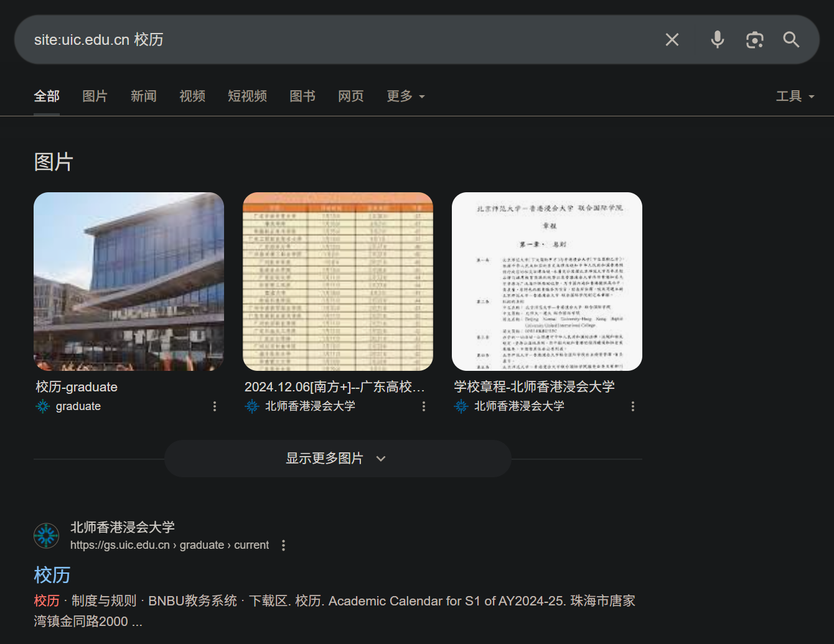Open options menu for 校历-graduate image

click(x=215, y=406)
